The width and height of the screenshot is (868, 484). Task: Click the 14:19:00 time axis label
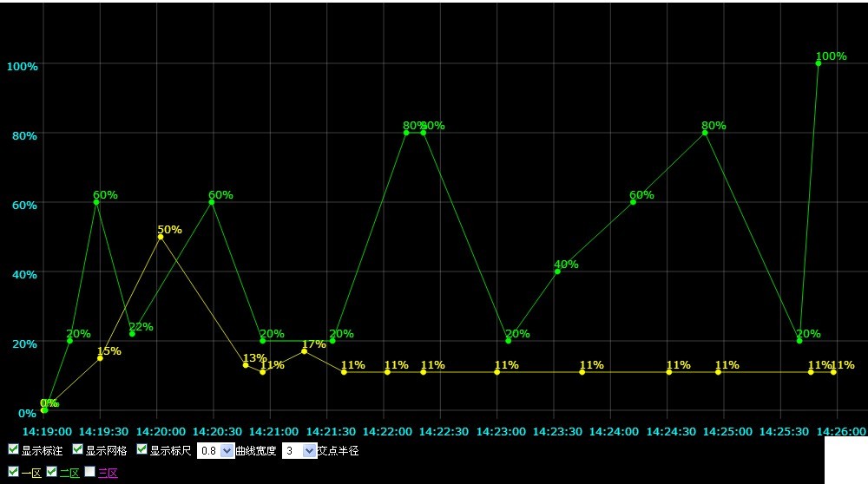pyautogui.click(x=47, y=431)
